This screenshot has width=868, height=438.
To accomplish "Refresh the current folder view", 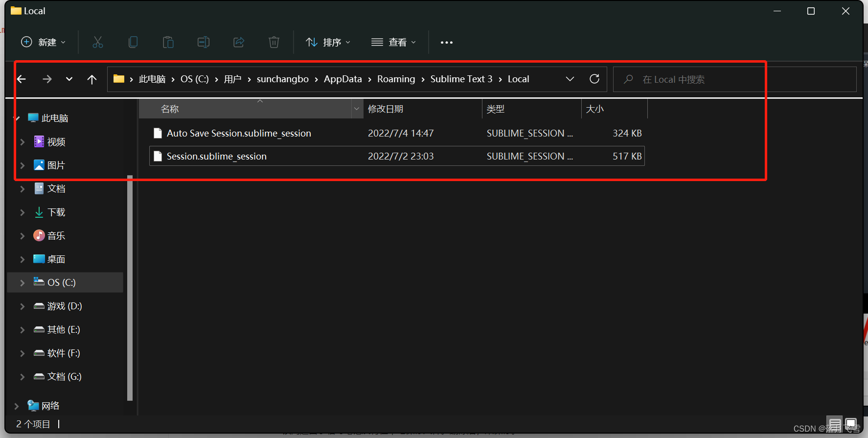I will click(x=594, y=79).
